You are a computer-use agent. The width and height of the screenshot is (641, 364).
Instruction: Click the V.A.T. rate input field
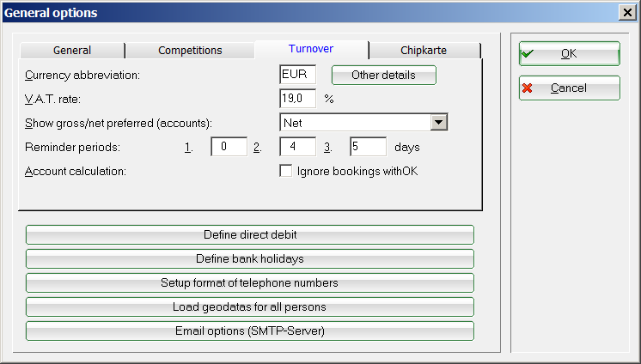[x=298, y=99]
